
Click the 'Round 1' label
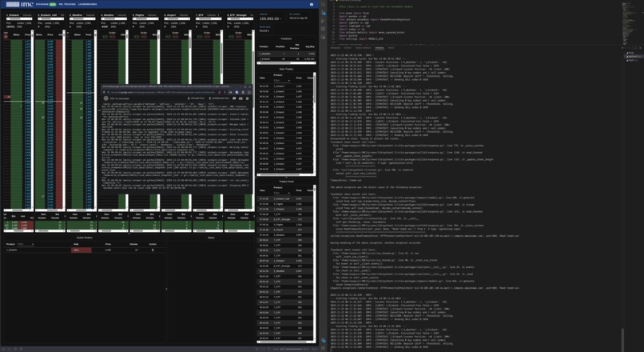tap(264, 30)
